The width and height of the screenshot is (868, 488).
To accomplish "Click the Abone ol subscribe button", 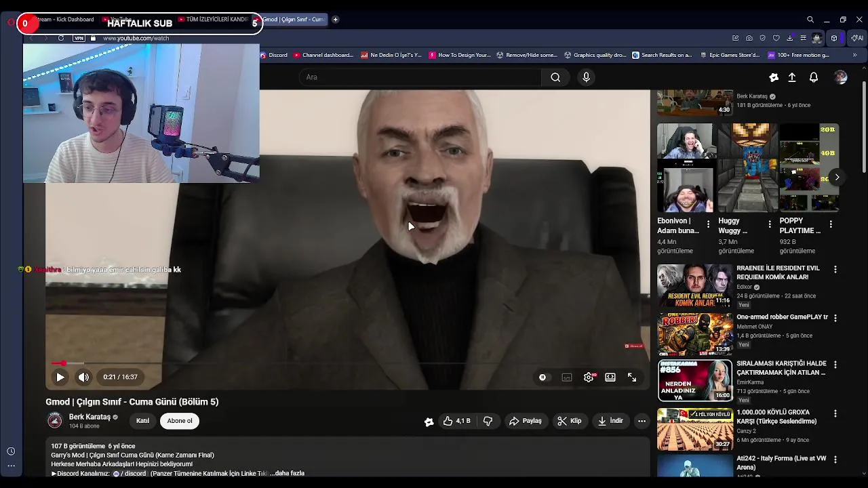I will tap(180, 421).
